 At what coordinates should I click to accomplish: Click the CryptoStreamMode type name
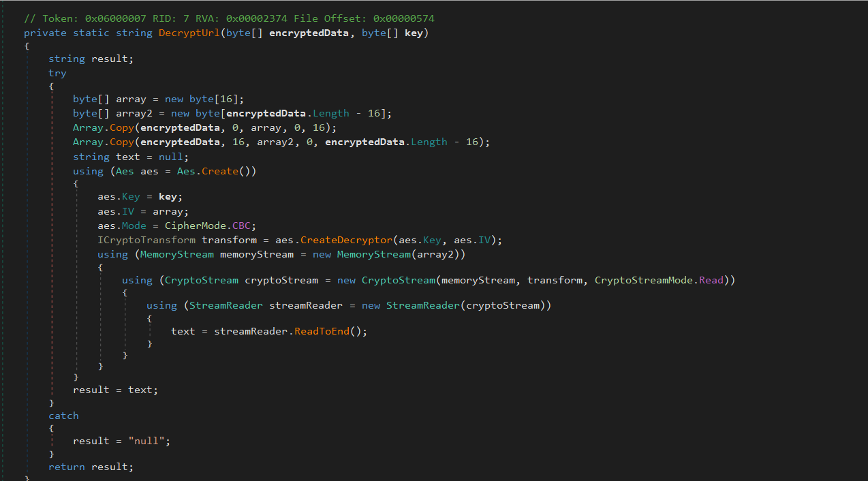pos(644,280)
